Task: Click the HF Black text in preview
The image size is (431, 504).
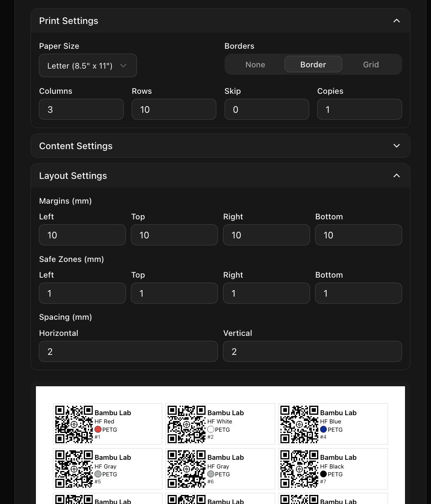Action: point(332,466)
